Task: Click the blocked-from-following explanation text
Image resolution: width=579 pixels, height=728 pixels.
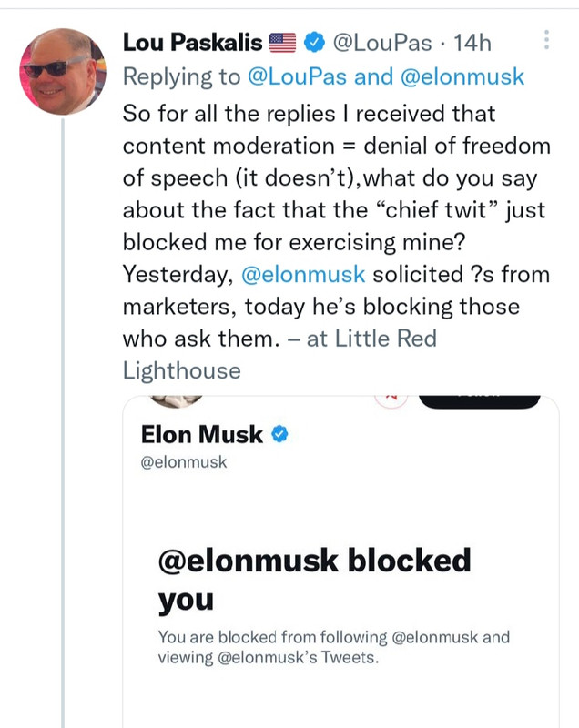Action: click(x=334, y=646)
